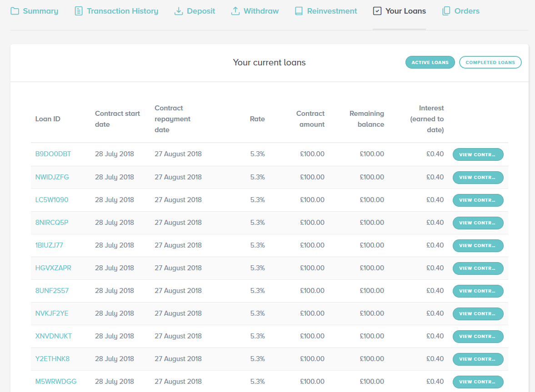This screenshot has height=392, width=535.
Task: Click the Loan ID column header
Action: pos(48,119)
